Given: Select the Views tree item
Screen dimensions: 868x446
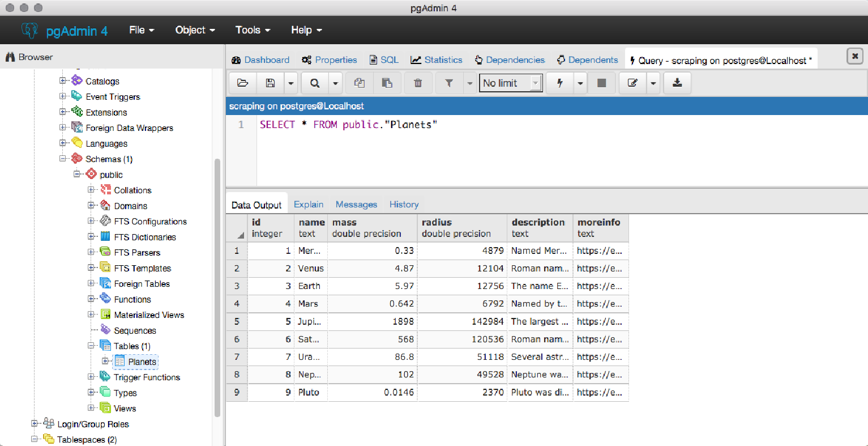Looking at the screenshot, I should (x=125, y=408).
